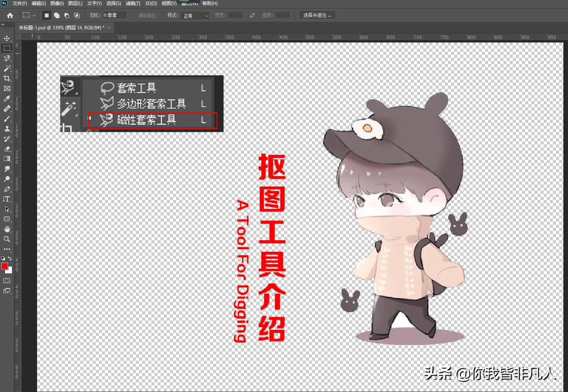Open the 滤镜 menu
568x392 pixels.
[x=133, y=3]
